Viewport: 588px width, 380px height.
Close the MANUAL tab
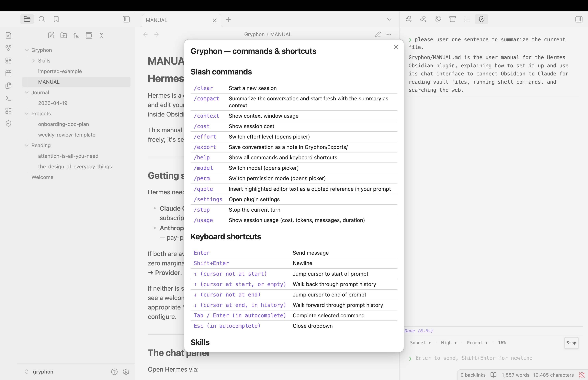pos(214,20)
